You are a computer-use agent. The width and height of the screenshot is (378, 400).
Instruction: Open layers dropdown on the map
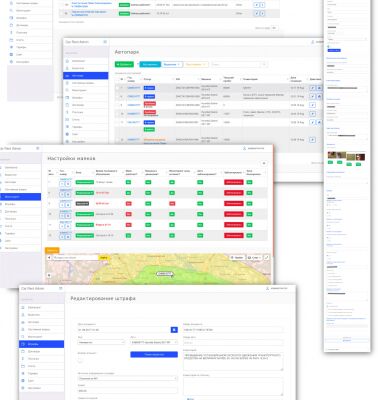point(254,258)
